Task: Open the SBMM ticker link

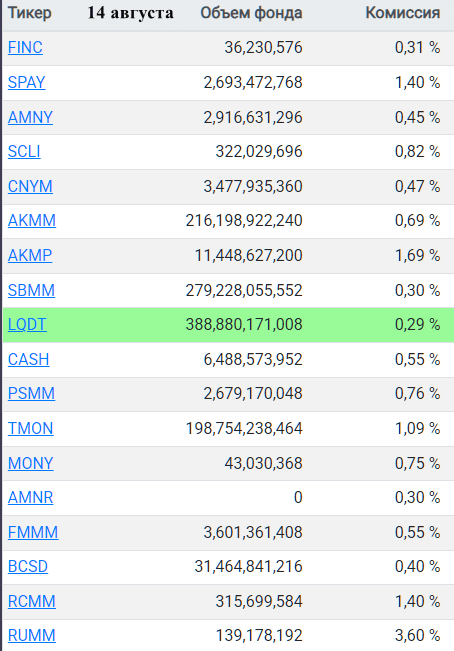Action: [32, 290]
